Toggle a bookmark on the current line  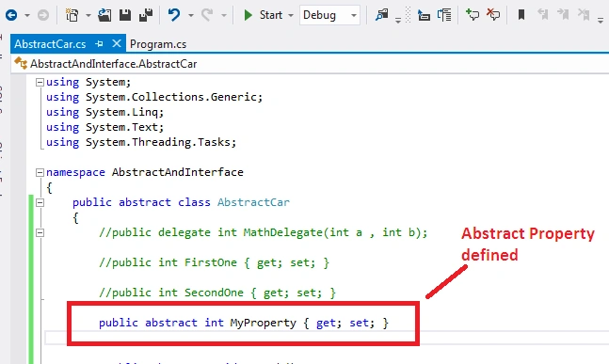click(x=521, y=15)
